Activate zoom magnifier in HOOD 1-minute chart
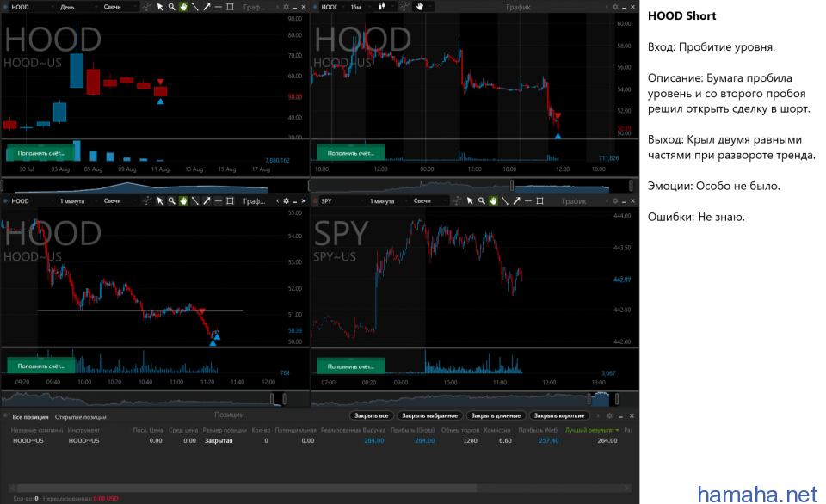This screenshot has width=826, height=504. 172,200
